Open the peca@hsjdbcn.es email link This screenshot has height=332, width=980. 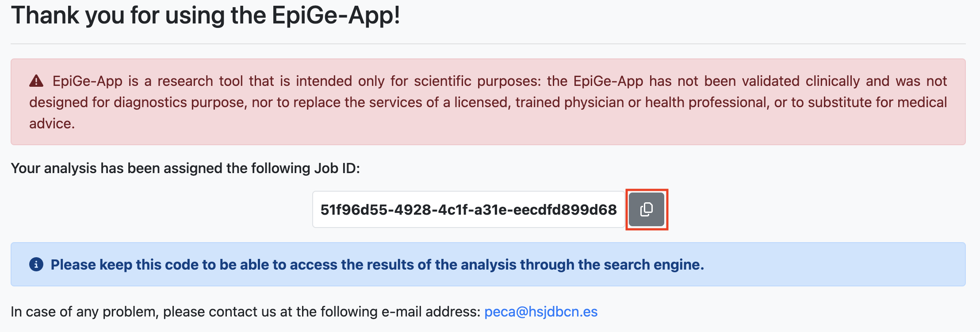[541, 312]
